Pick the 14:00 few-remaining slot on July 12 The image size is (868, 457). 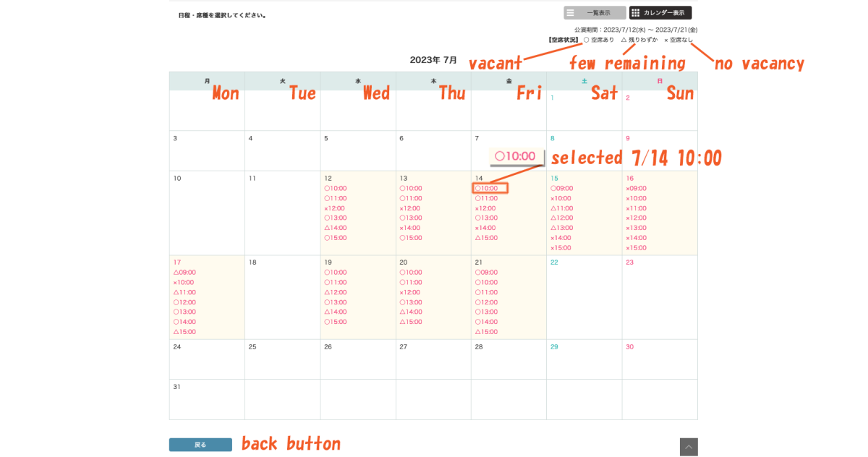(336, 228)
